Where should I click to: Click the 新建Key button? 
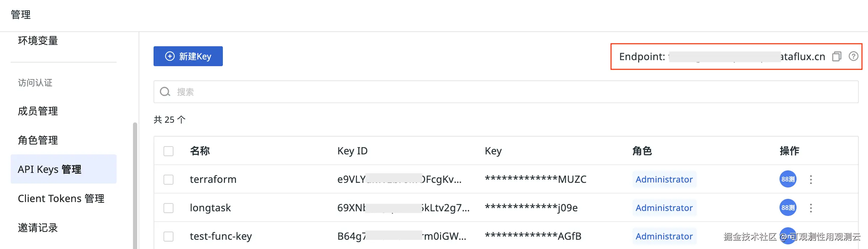click(188, 56)
